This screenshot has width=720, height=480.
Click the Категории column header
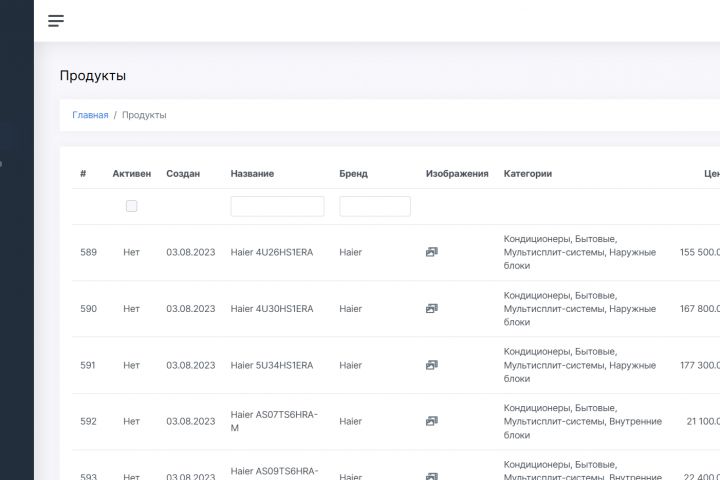(527, 173)
